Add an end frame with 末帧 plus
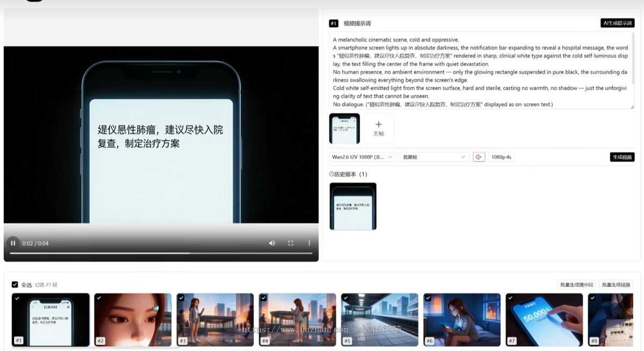 pyautogui.click(x=378, y=128)
